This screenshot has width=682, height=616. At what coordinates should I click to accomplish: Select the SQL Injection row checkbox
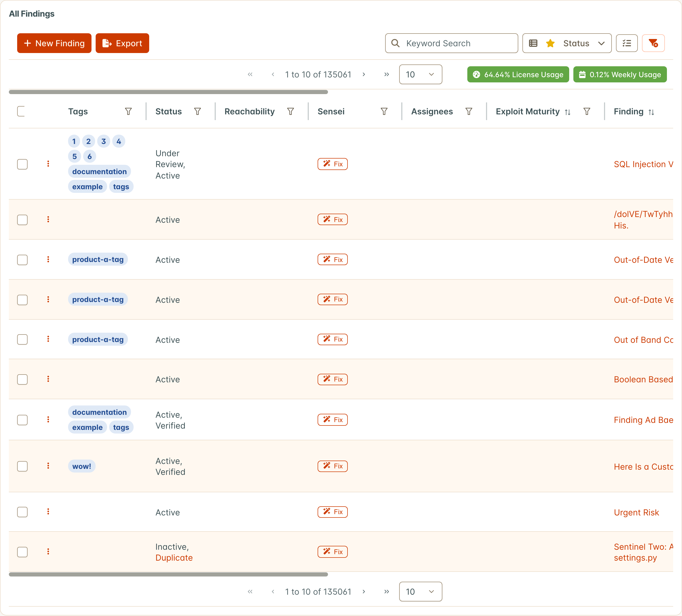point(22,164)
